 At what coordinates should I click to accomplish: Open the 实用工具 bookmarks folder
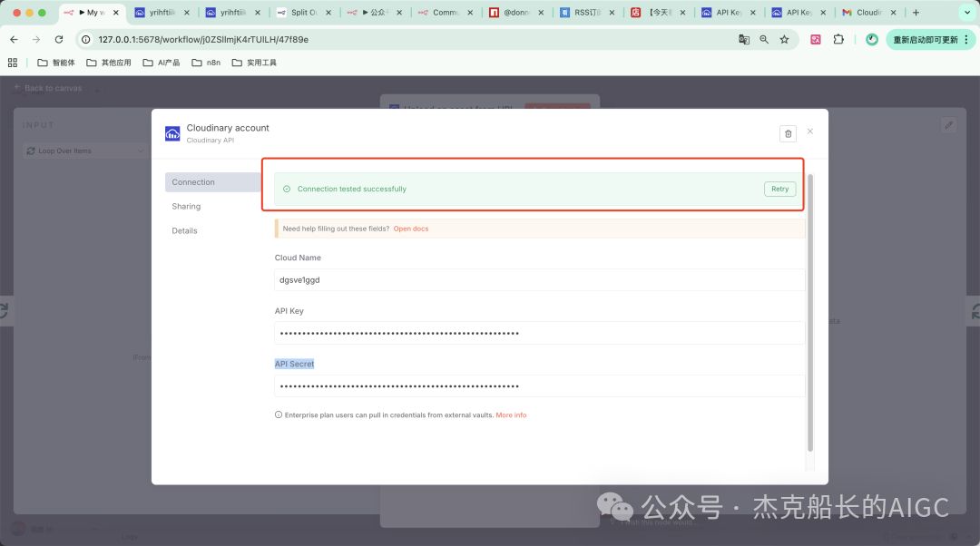(254, 63)
